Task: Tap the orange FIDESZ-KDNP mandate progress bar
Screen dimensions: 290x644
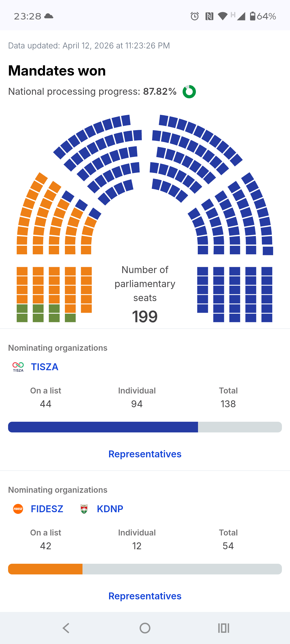Action: 45,569
